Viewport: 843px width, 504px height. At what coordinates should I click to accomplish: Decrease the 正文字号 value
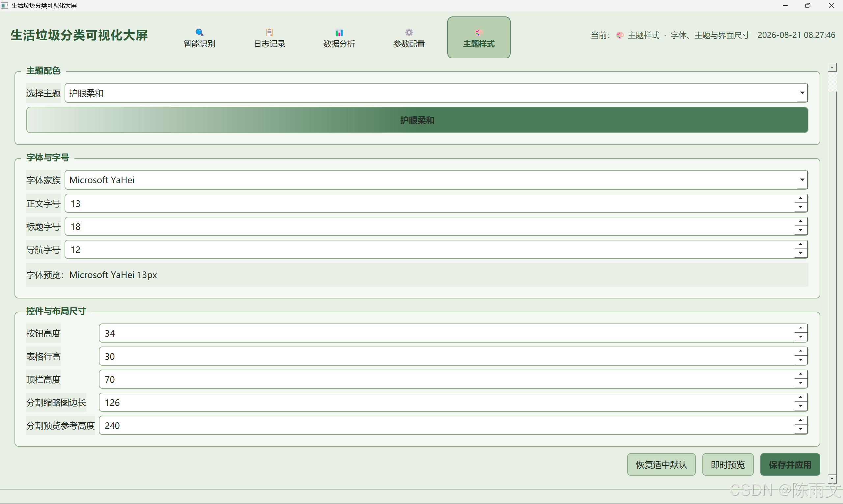tap(801, 207)
